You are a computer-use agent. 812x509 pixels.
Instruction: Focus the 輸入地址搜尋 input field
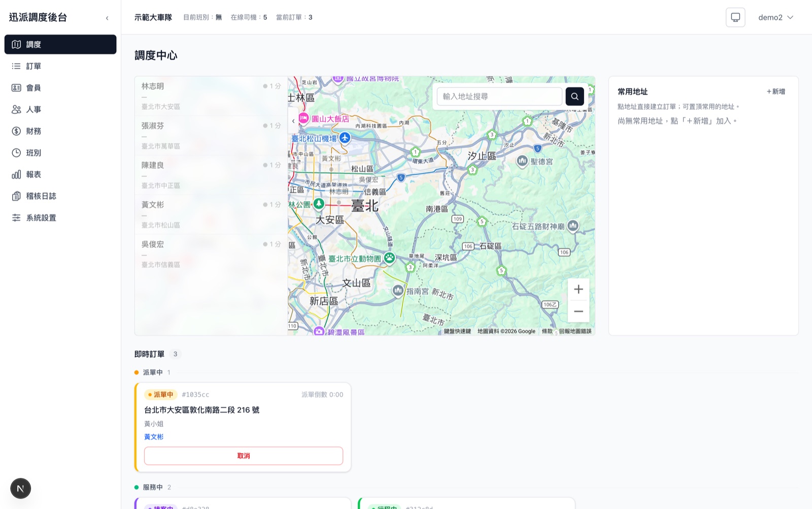point(499,96)
